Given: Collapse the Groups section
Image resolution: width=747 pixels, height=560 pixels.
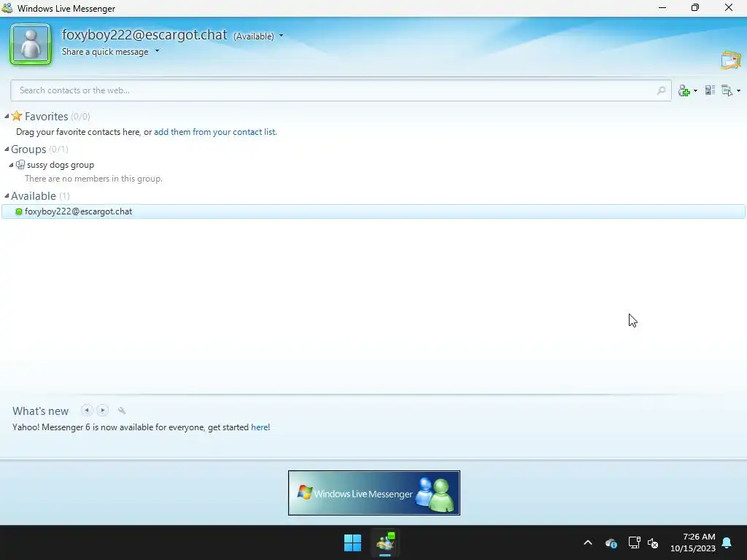Looking at the screenshot, I should click(7, 149).
